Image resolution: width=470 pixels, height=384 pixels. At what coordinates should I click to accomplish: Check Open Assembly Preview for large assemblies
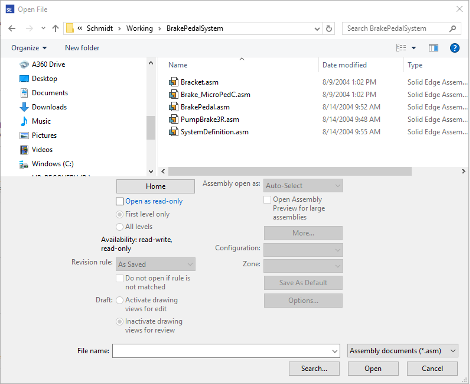coord(267,200)
